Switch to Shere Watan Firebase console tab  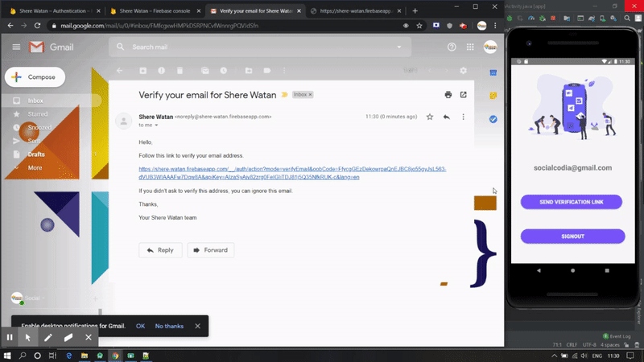[155, 11]
